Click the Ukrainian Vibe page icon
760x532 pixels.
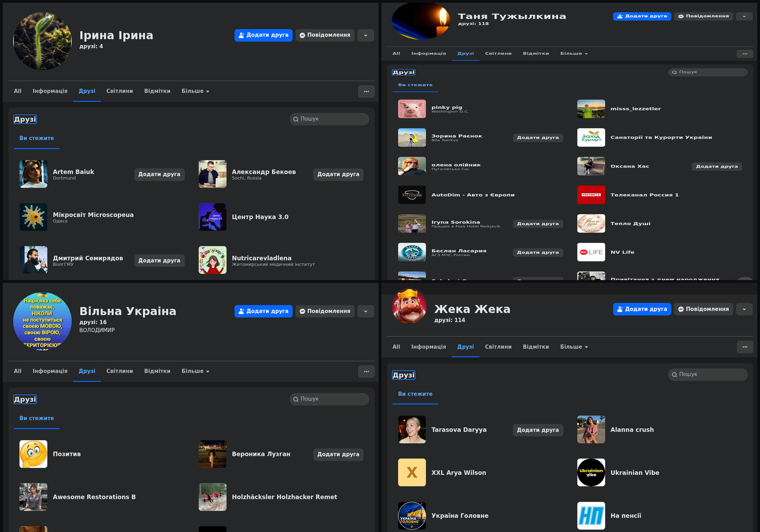coord(591,472)
